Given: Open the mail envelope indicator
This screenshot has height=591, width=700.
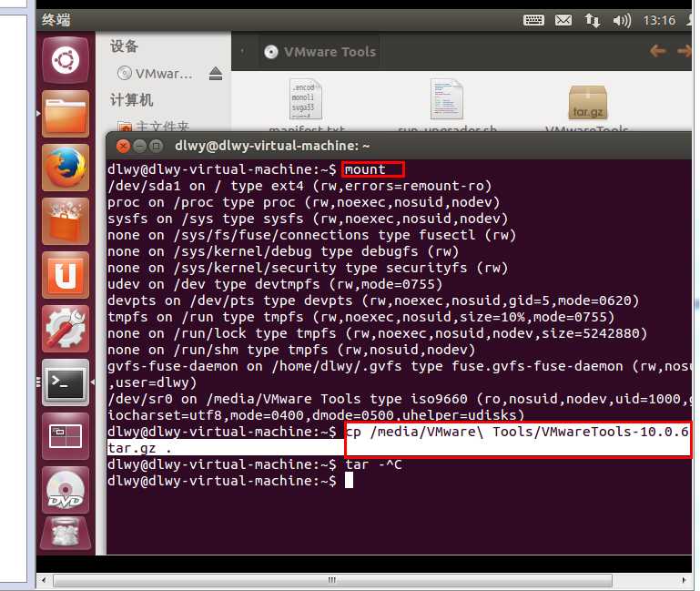Looking at the screenshot, I should 563,20.
